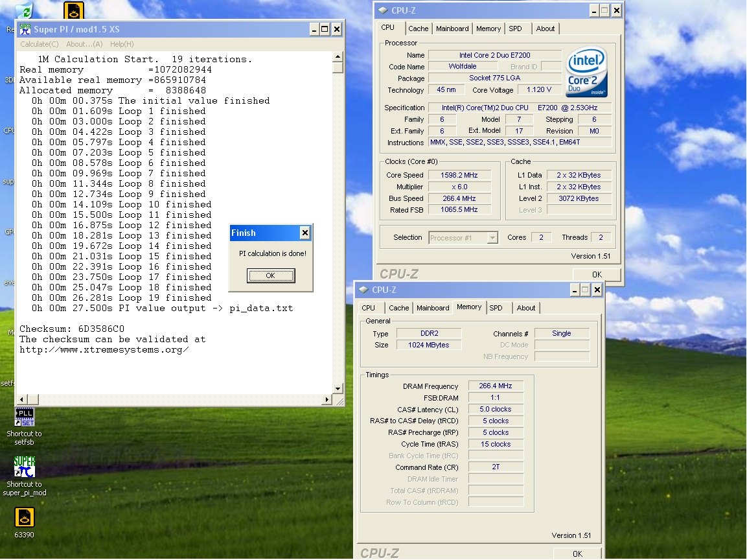Click the Single channels value
Viewport: 747px width, 560px height.
pyautogui.click(x=562, y=333)
